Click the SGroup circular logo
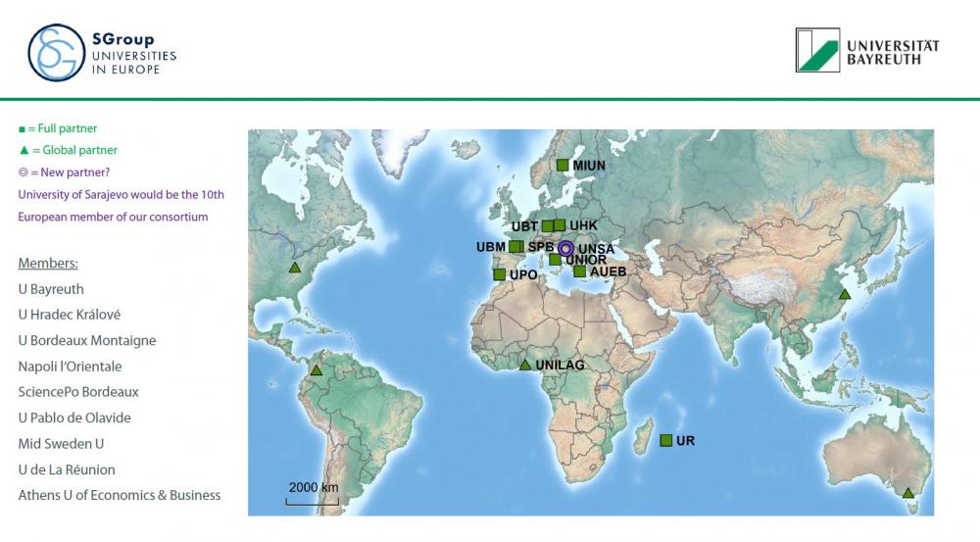 tap(57, 53)
